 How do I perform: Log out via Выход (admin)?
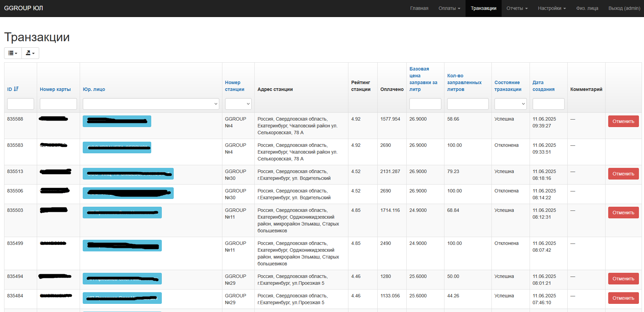pyautogui.click(x=624, y=8)
